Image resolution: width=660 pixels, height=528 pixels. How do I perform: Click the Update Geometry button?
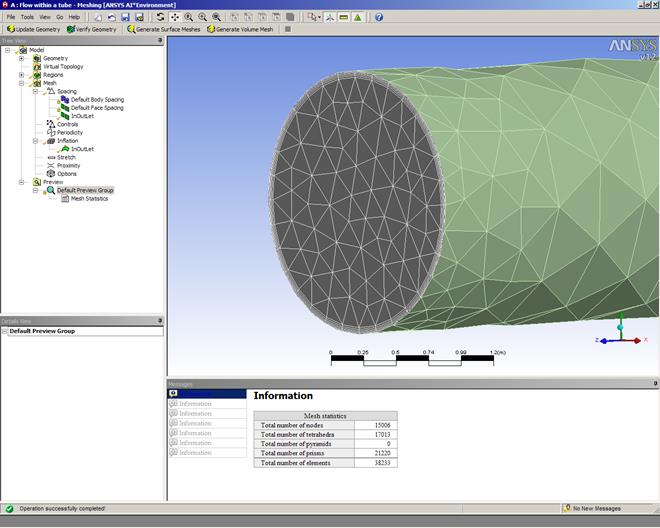pyautogui.click(x=33, y=29)
